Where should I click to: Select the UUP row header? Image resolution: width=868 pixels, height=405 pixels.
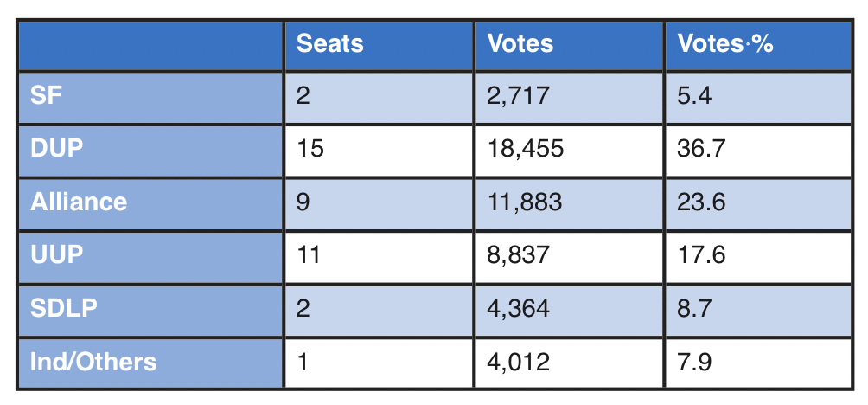(x=57, y=254)
